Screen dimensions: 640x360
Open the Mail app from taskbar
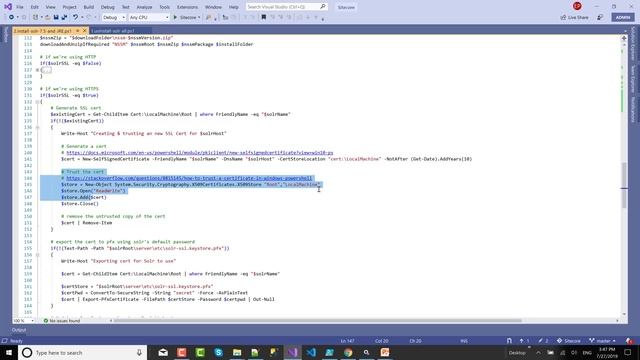163,353
